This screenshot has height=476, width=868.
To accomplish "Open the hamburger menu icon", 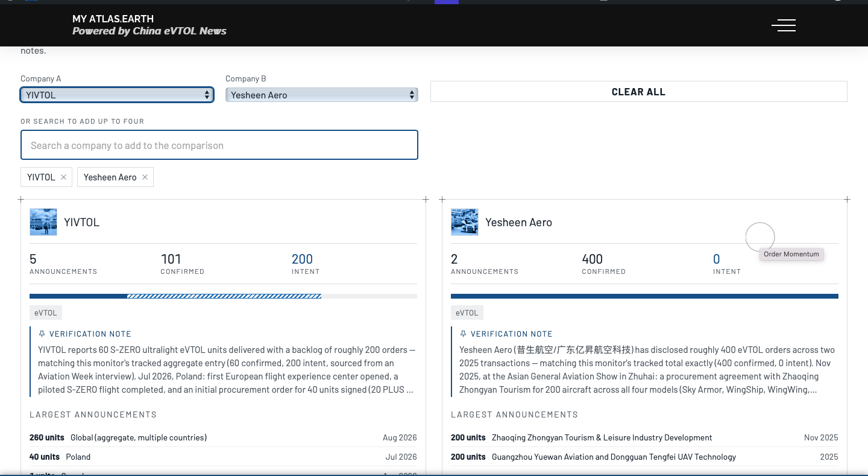I will tap(784, 25).
